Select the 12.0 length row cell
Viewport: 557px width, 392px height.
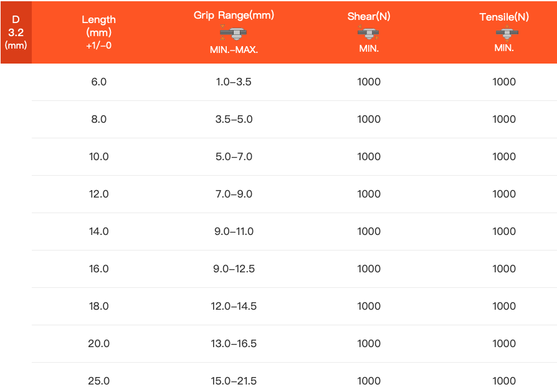click(x=99, y=194)
